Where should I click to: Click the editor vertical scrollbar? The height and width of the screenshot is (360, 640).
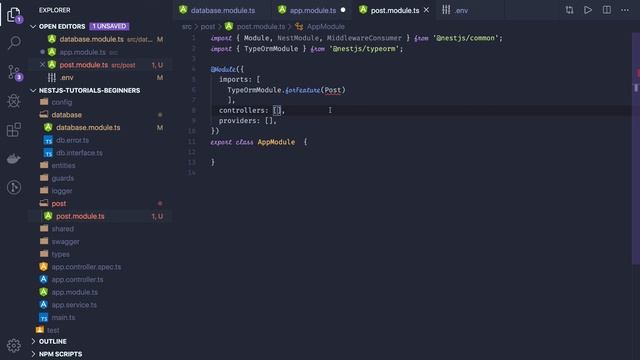636,149
